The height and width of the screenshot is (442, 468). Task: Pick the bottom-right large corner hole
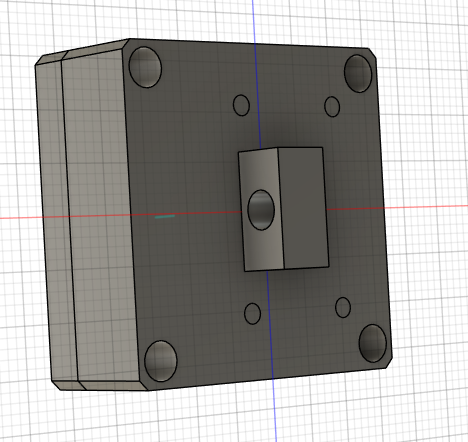[373, 343]
